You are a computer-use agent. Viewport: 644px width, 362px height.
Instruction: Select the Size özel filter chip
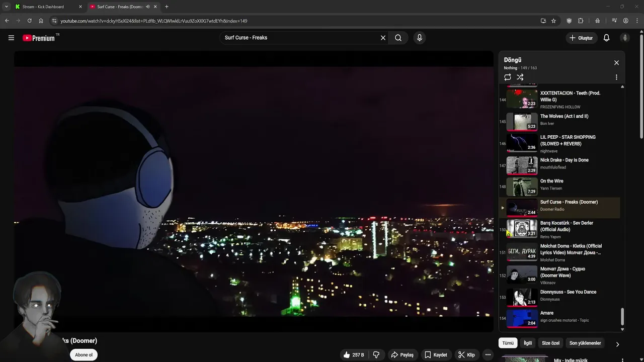click(x=550, y=343)
